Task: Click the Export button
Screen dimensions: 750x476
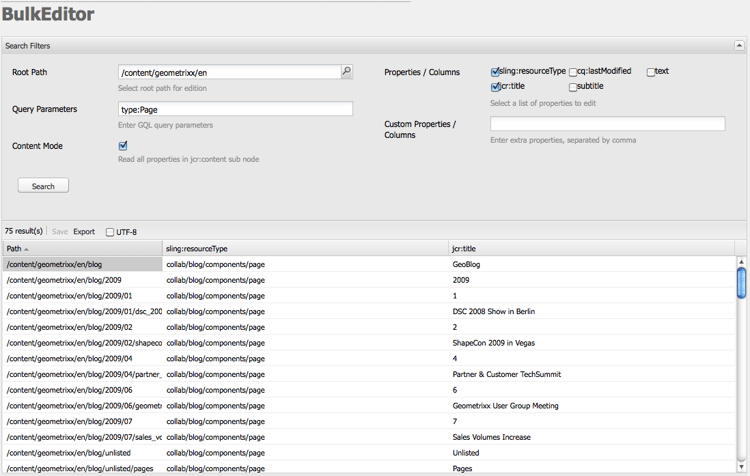Action: point(84,232)
